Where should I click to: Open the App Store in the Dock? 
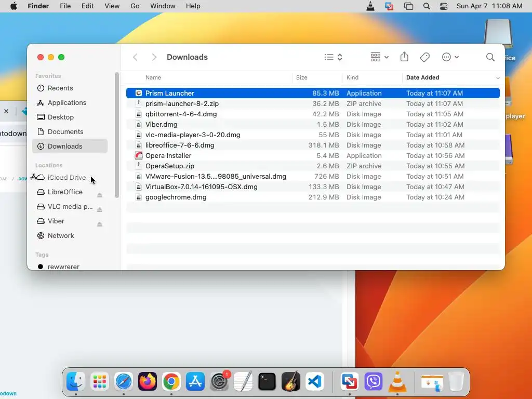coord(195,381)
